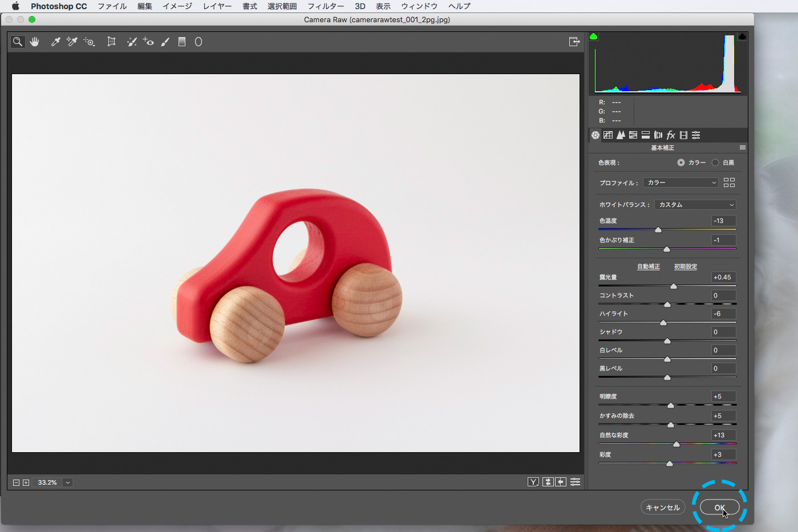This screenshot has height=532, width=798.
Task: Open the zoom level dropdown menu
Action: point(68,482)
